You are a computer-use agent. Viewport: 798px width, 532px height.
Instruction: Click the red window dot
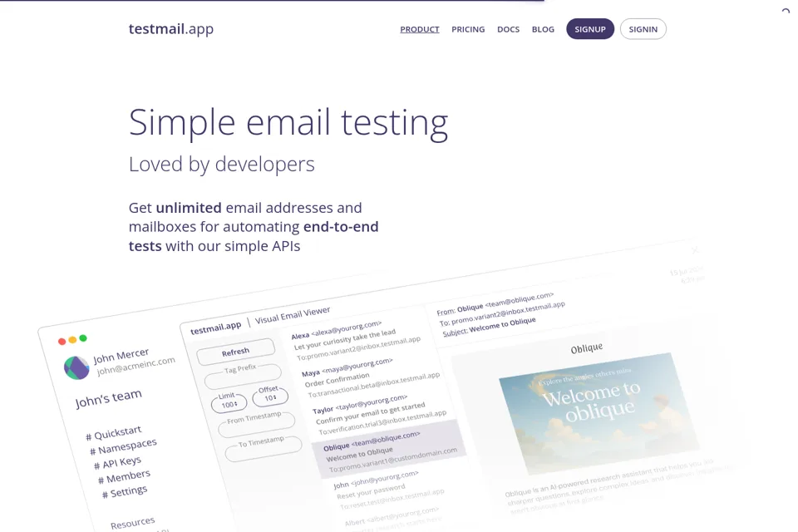[x=62, y=342]
